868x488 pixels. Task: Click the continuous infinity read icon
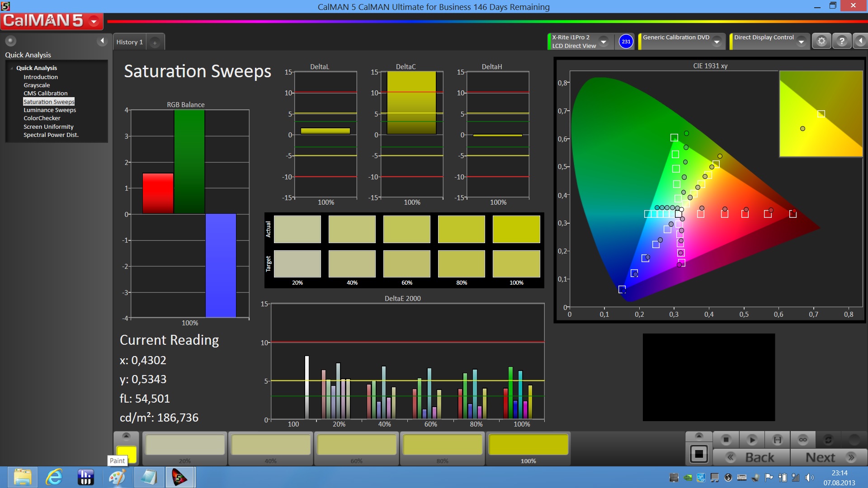point(803,439)
